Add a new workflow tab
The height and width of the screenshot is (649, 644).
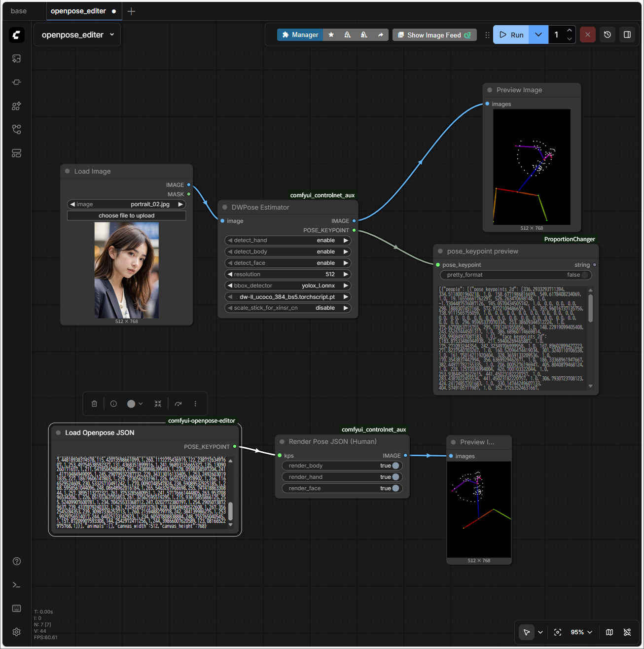pyautogui.click(x=131, y=11)
